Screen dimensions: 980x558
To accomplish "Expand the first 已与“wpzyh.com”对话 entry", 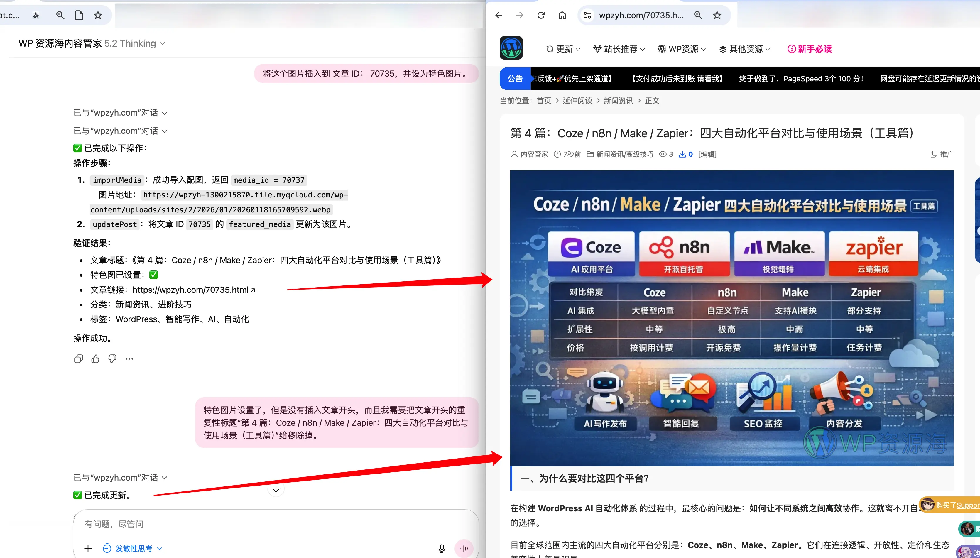I will [120, 113].
